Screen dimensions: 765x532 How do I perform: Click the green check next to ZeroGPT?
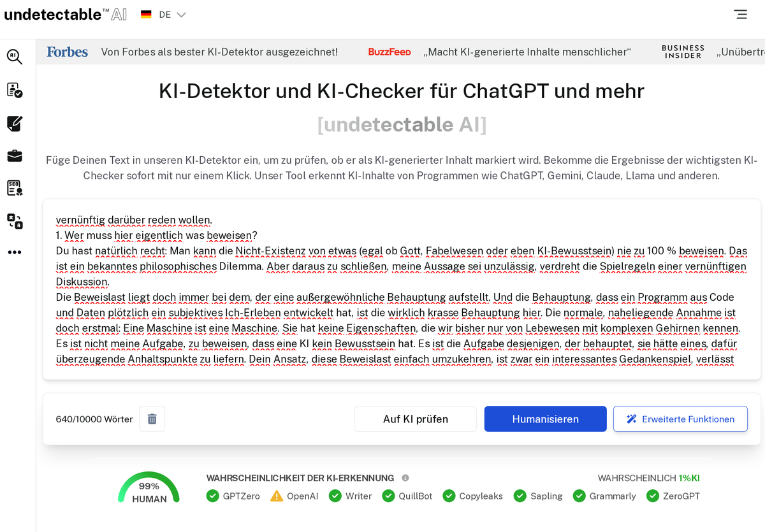(x=652, y=496)
